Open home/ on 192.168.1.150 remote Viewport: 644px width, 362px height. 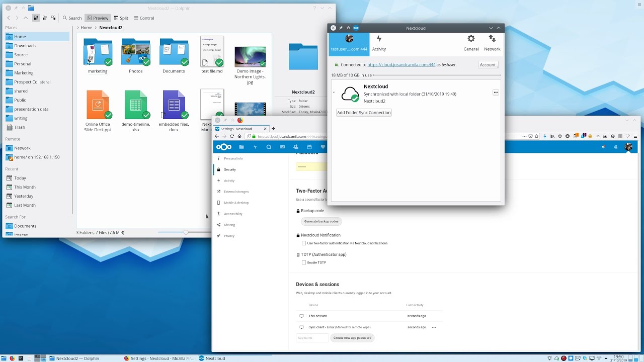coord(37,157)
